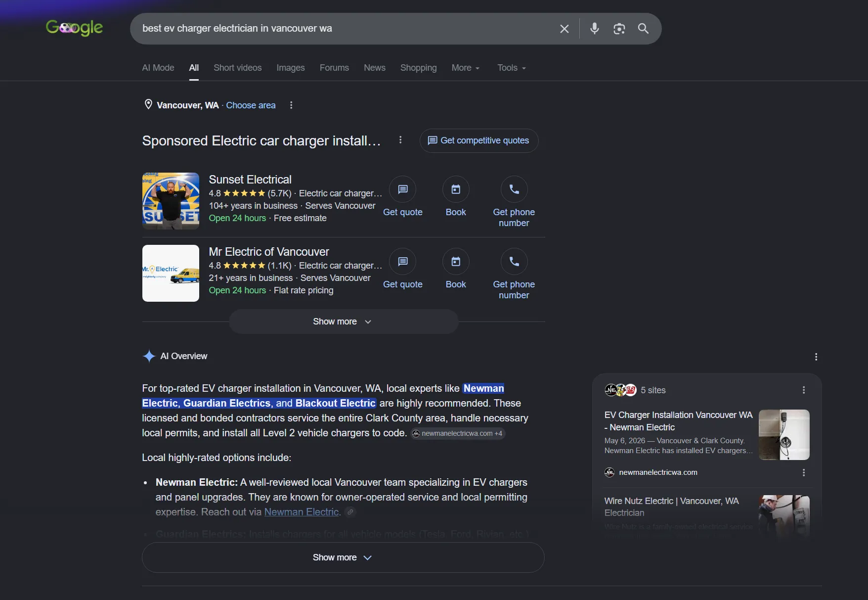Switch to Images tab
This screenshot has width=868, height=600.
coord(291,68)
